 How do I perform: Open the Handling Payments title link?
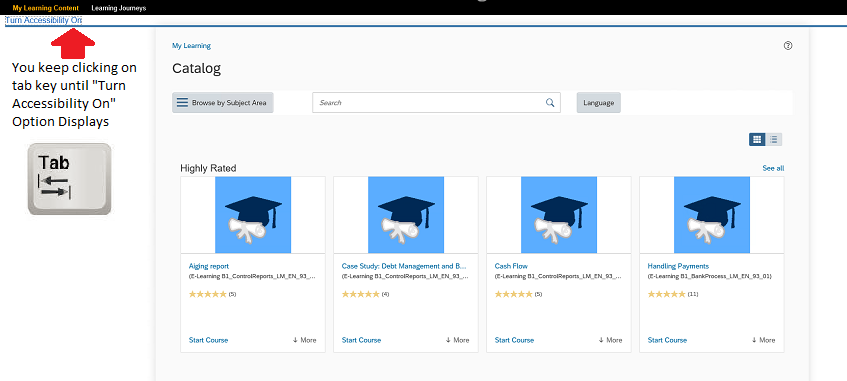point(678,266)
